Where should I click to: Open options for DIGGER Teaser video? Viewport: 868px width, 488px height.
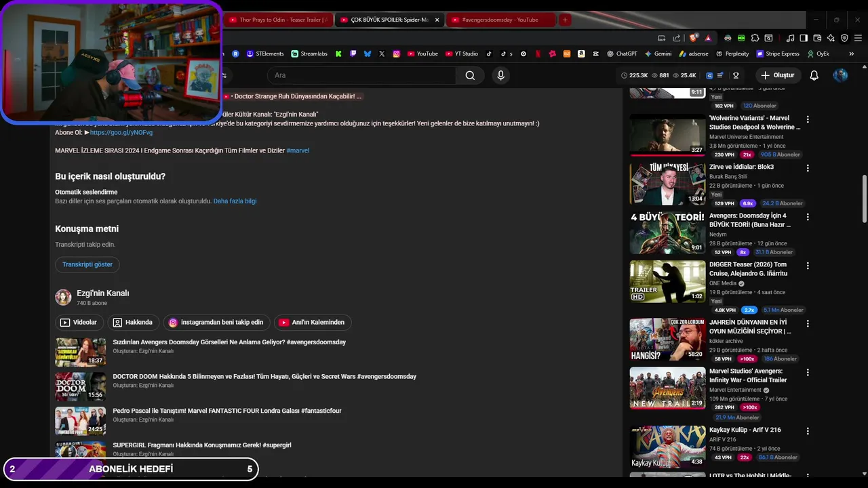(x=807, y=266)
